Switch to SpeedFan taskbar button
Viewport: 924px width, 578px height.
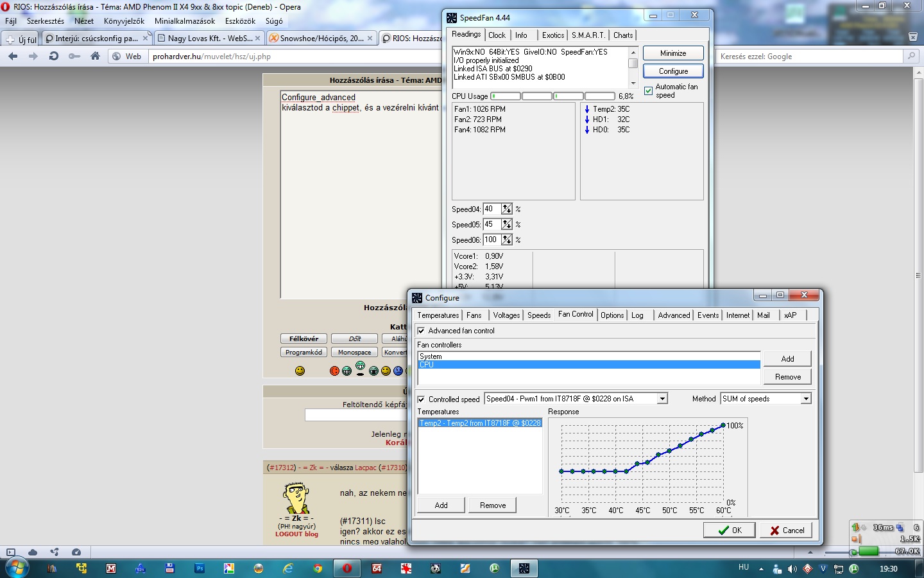coord(524,568)
